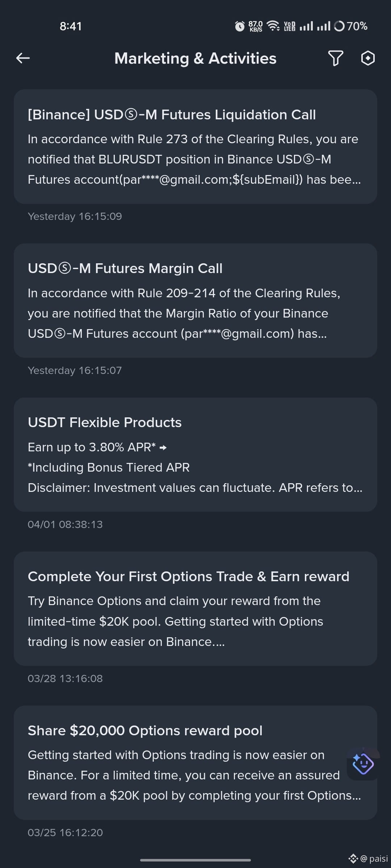Open Share $20,000 Options reward pool notification
This screenshot has width=391, height=868.
point(195,763)
